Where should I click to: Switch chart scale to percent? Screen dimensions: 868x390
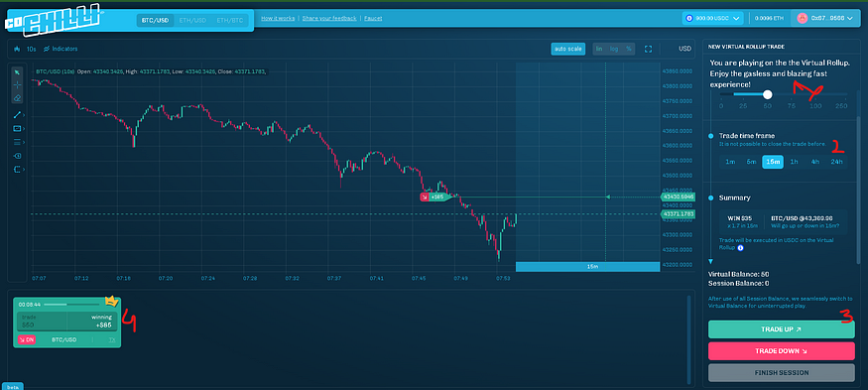coord(628,49)
